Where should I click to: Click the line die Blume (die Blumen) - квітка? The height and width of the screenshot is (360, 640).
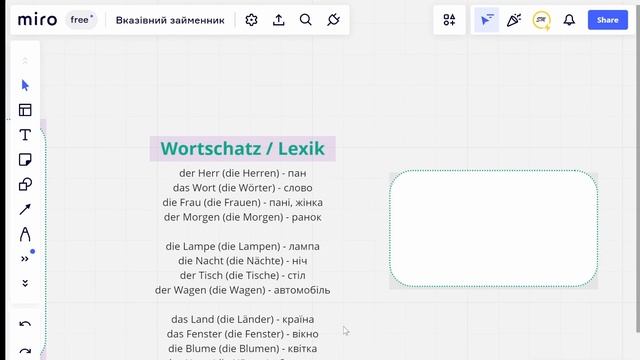242,349
